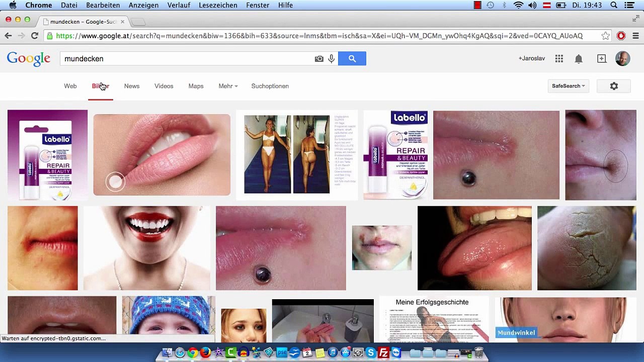Screen dimensions: 644x362
Task: Open the Chrome hamburger menu
Action: pos(636,36)
